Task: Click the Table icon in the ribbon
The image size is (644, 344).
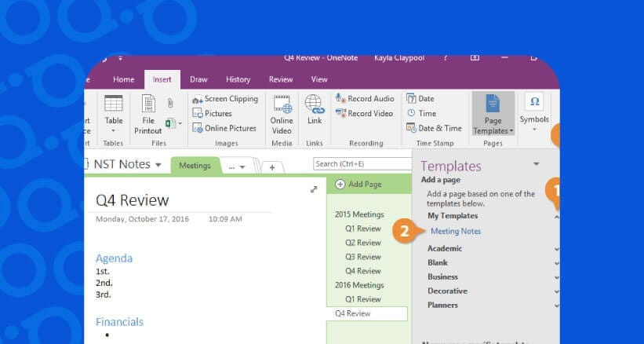Action: click(x=114, y=104)
